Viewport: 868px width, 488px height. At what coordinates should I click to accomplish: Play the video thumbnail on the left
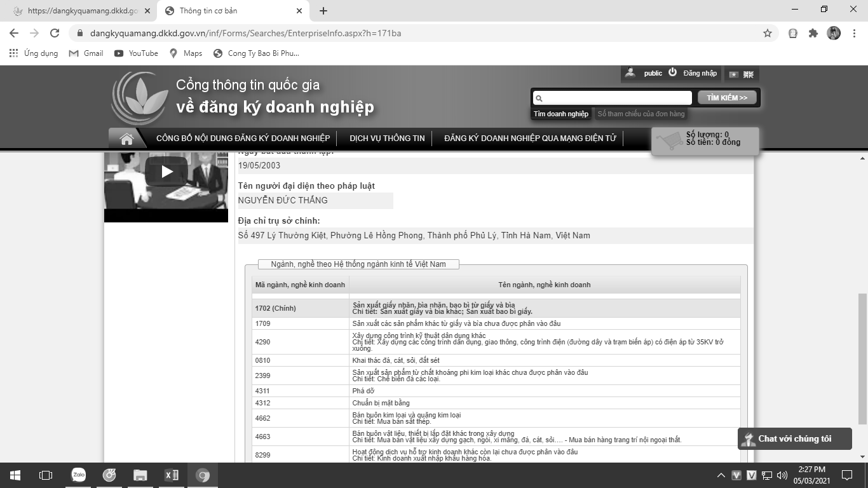tap(166, 172)
